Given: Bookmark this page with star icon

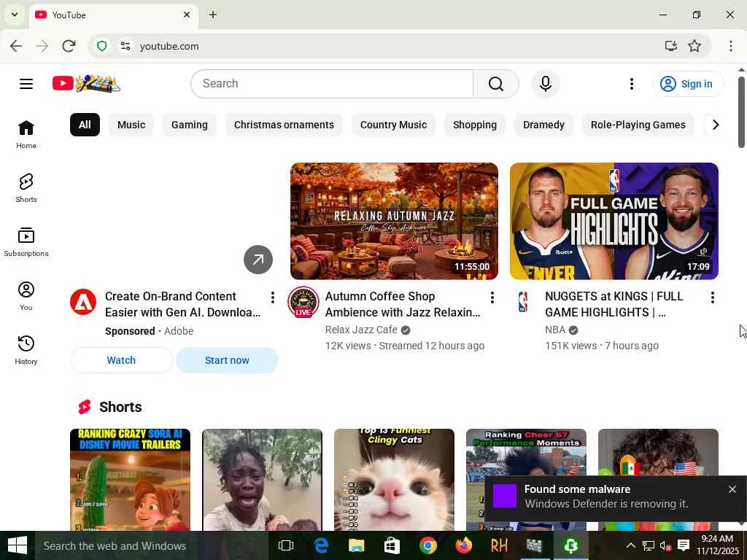Looking at the screenshot, I should [x=694, y=46].
